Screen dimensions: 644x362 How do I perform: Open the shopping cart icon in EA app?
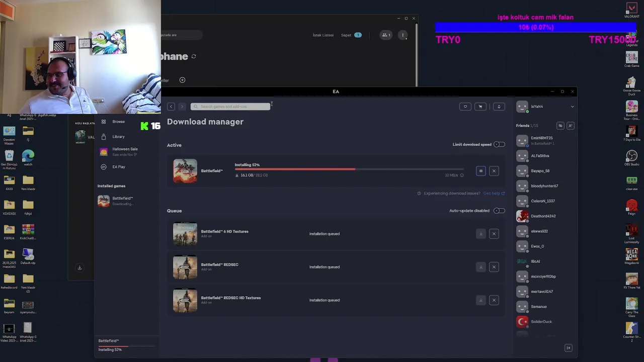pos(480,107)
